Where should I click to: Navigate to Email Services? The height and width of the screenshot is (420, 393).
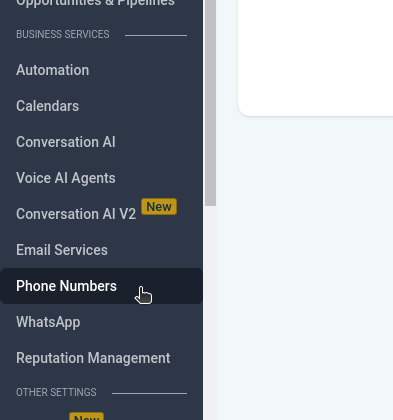(62, 250)
